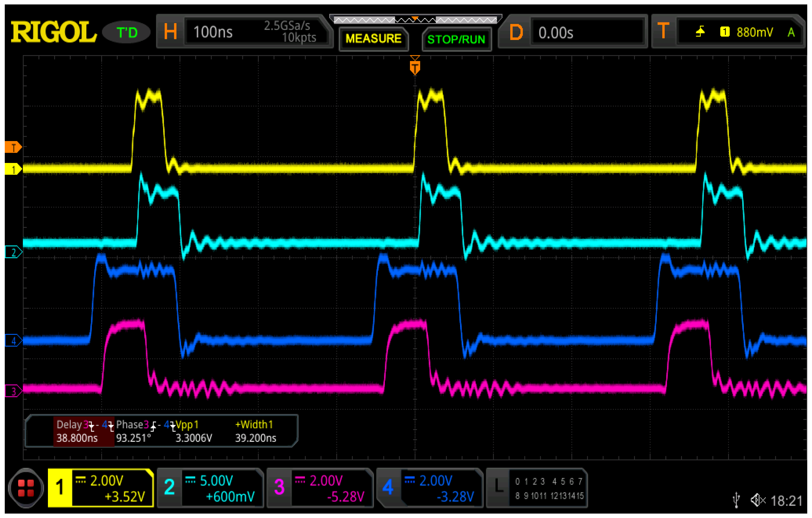
Task: Click the 2.5GSa/s sample rate text
Action: click(287, 26)
